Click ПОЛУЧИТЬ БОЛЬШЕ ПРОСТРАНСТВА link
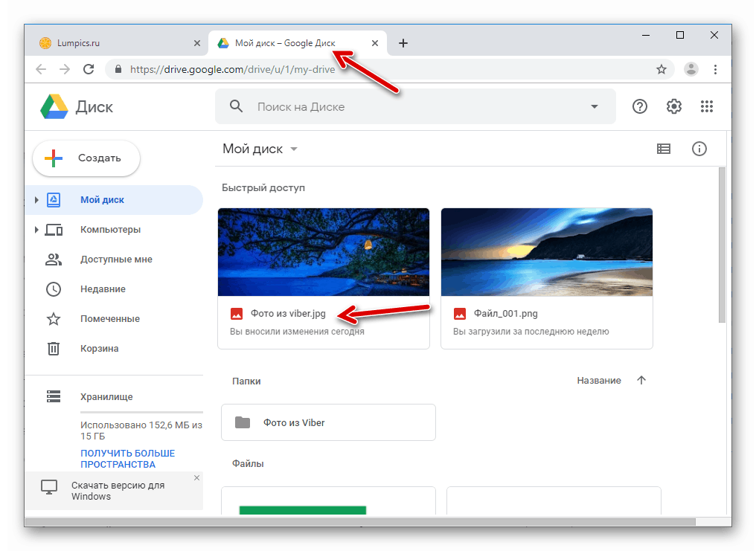756x551 pixels. 128,459
